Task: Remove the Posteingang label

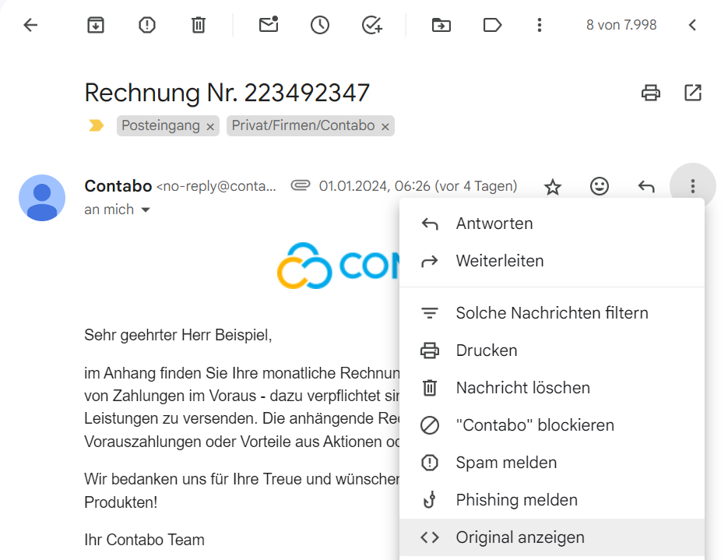Action: 211,126
